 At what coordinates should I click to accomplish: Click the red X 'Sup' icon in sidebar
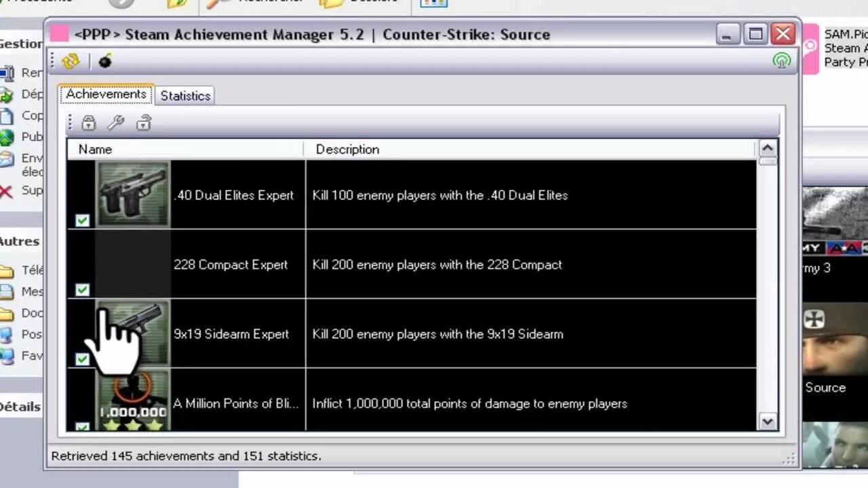pos(6,191)
